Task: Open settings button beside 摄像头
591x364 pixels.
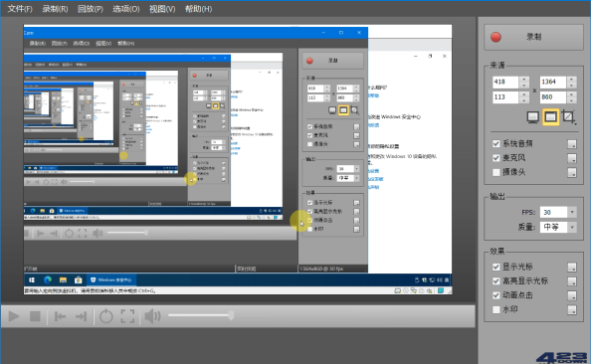Action: (x=572, y=173)
